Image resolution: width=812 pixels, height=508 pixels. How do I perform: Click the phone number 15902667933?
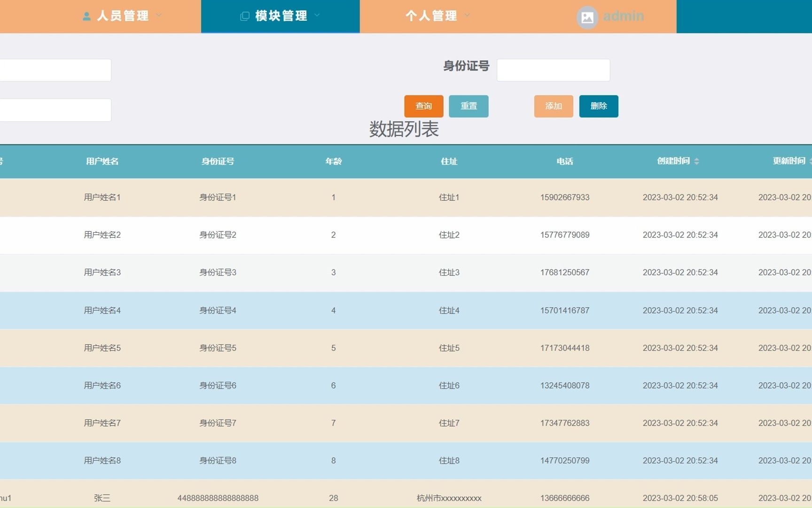tap(565, 198)
